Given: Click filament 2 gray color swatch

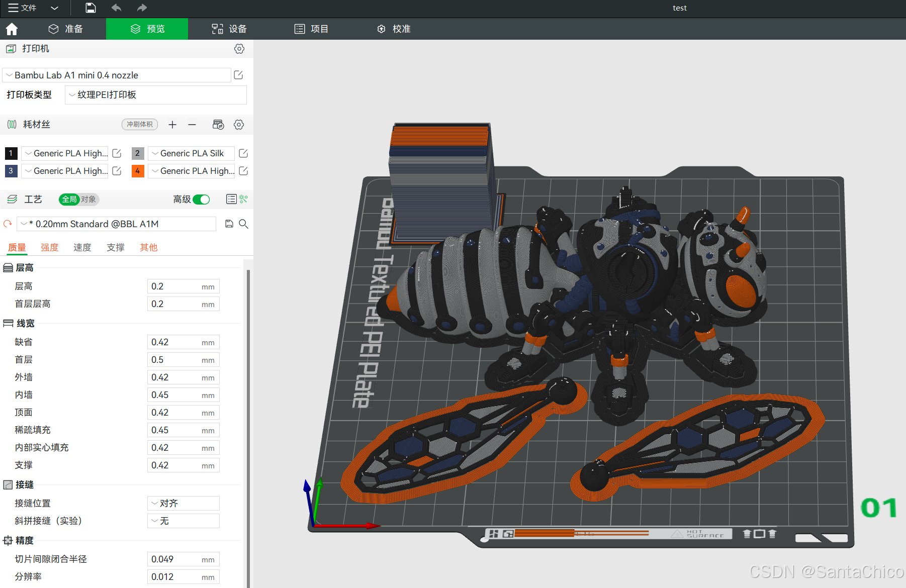Looking at the screenshot, I should 138,153.
